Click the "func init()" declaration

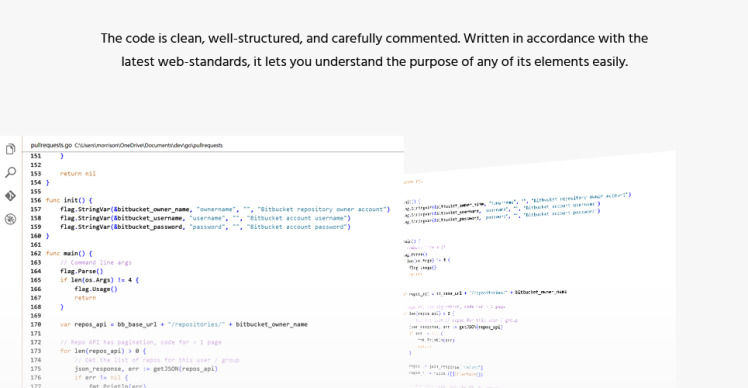pos(69,200)
